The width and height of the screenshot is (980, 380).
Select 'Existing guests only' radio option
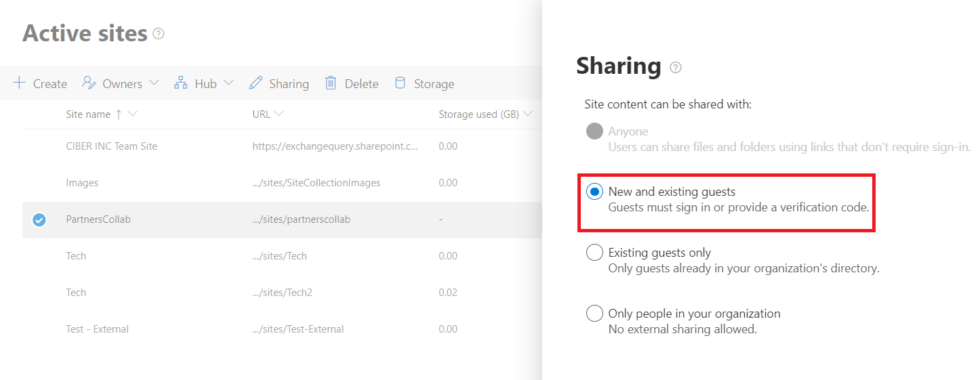point(594,253)
